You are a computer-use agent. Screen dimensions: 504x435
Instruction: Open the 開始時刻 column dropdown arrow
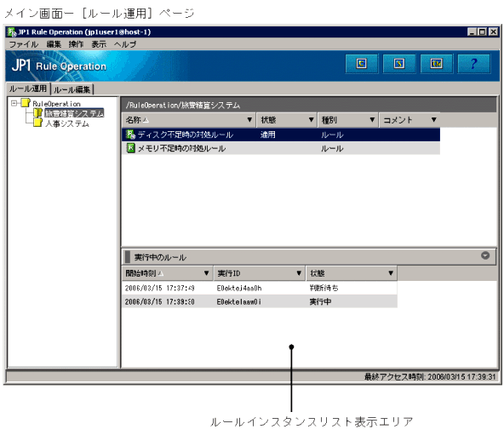[x=206, y=273]
